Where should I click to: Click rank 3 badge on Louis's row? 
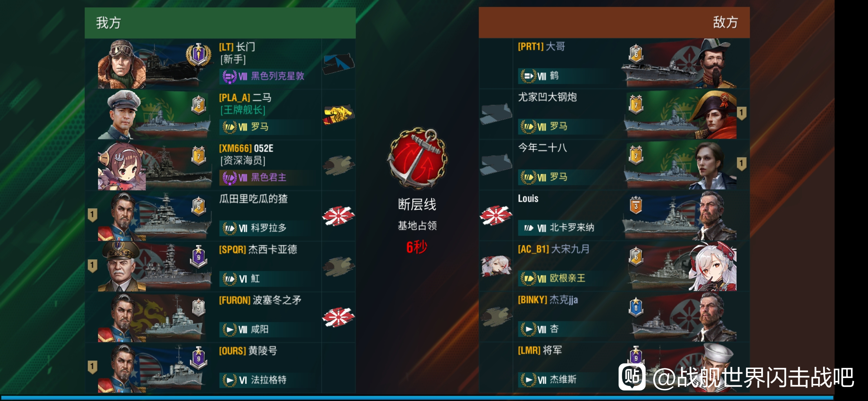636,205
